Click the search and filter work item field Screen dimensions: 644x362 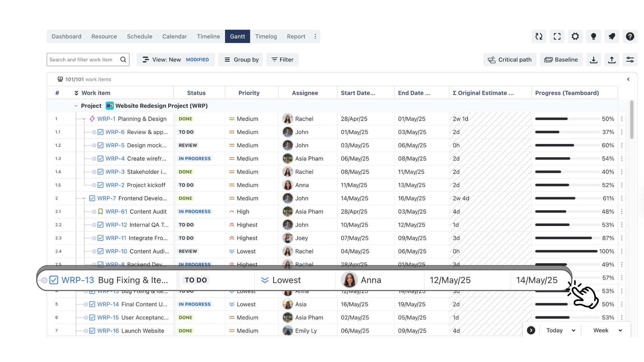pos(84,59)
